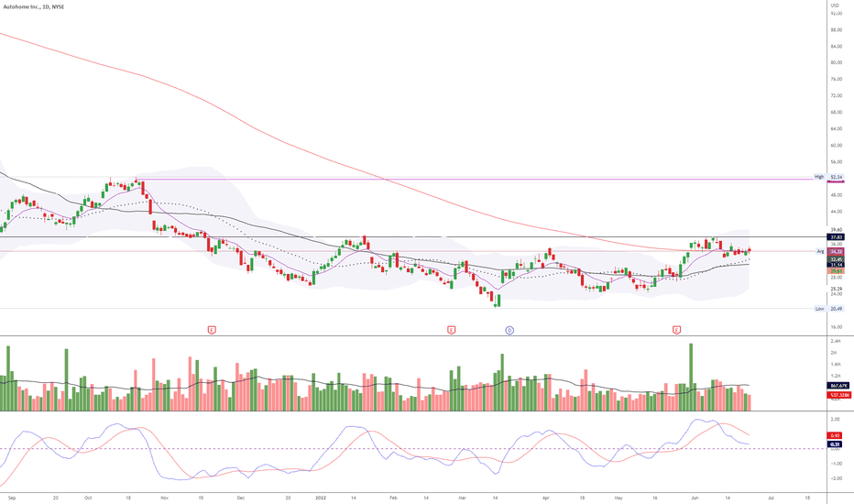Click the 80.00 price scale value
854x504 pixels.
pyautogui.click(x=836, y=62)
